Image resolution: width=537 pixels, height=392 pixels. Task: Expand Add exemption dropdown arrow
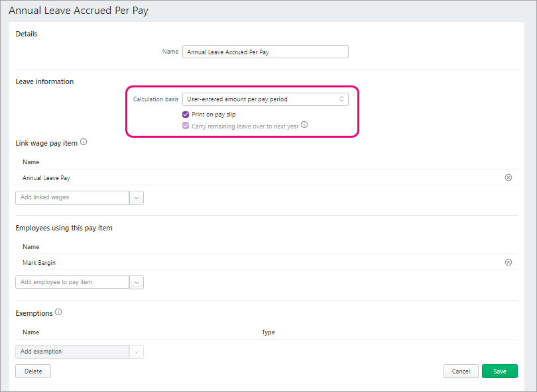tap(136, 352)
